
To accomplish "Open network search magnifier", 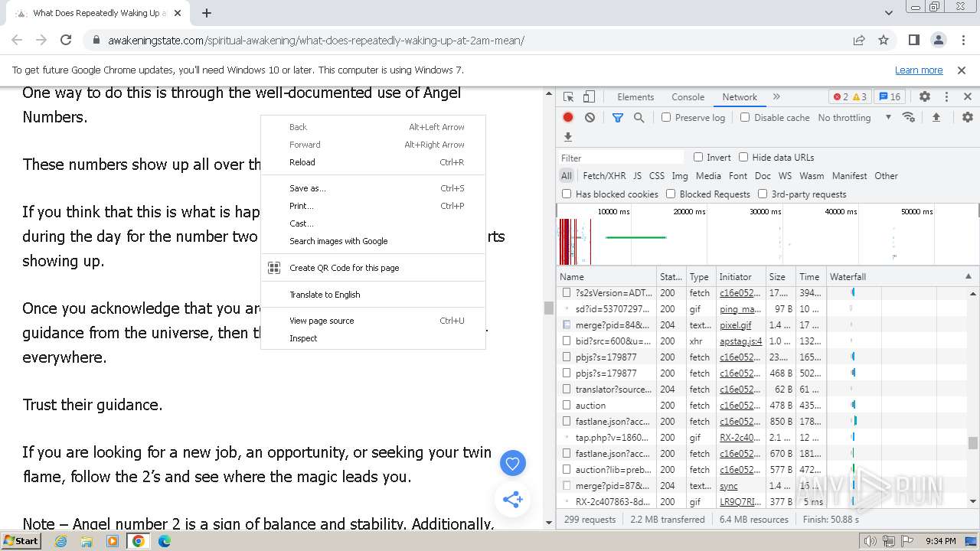I will [639, 118].
